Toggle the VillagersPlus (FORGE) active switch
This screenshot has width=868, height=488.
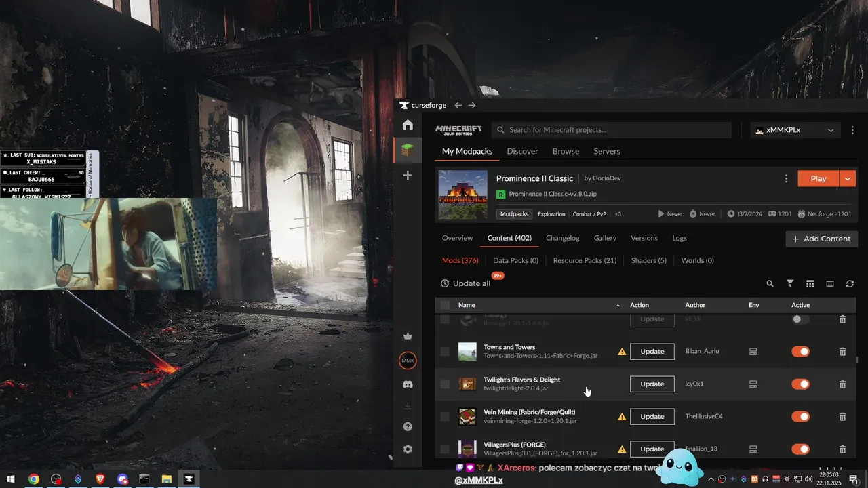coord(801,449)
